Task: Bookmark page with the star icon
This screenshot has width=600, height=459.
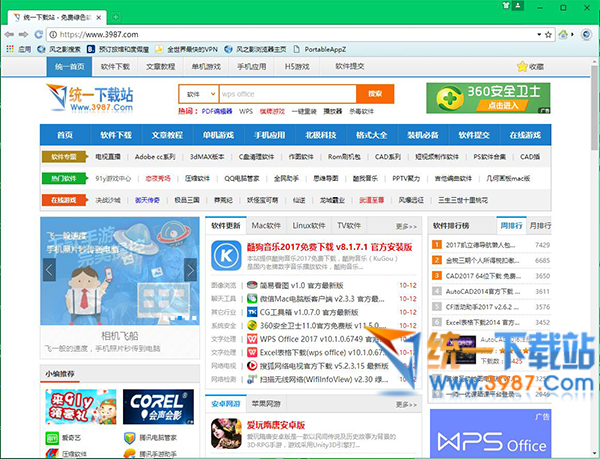Action: point(548,35)
